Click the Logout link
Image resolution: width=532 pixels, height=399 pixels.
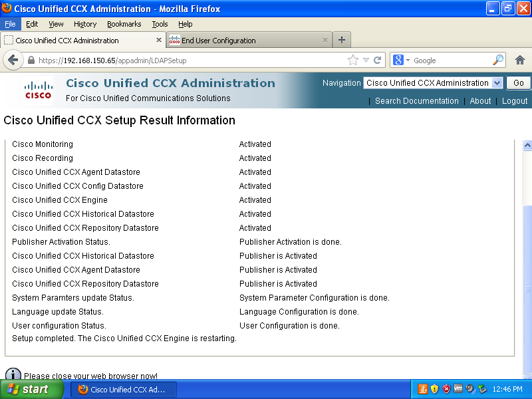coord(515,101)
